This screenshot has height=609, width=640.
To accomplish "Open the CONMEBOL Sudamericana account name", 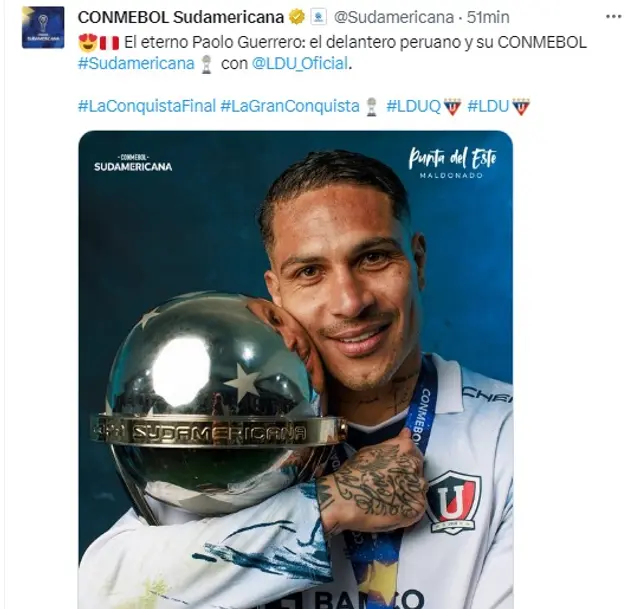I will 181,17.
